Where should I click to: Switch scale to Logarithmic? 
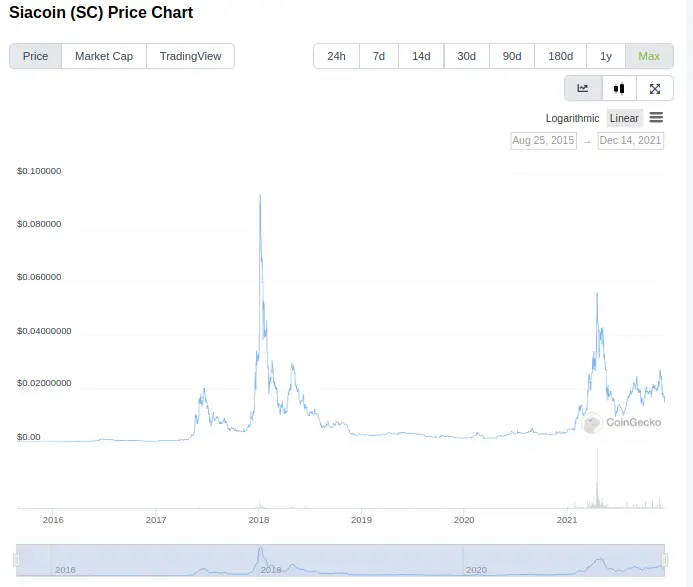(x=572, y=118)
